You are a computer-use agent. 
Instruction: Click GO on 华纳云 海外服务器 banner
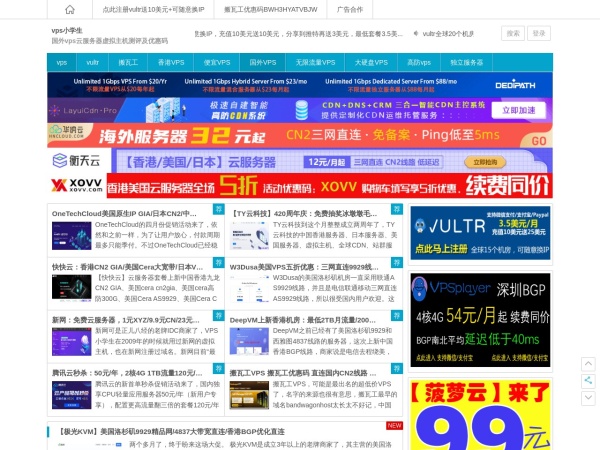pos(538,141)
